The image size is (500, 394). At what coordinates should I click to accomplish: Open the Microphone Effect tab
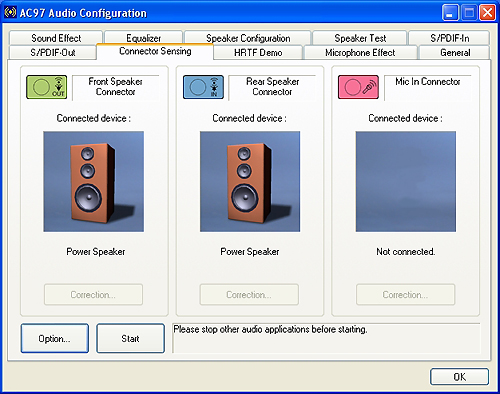click(360, 53)
